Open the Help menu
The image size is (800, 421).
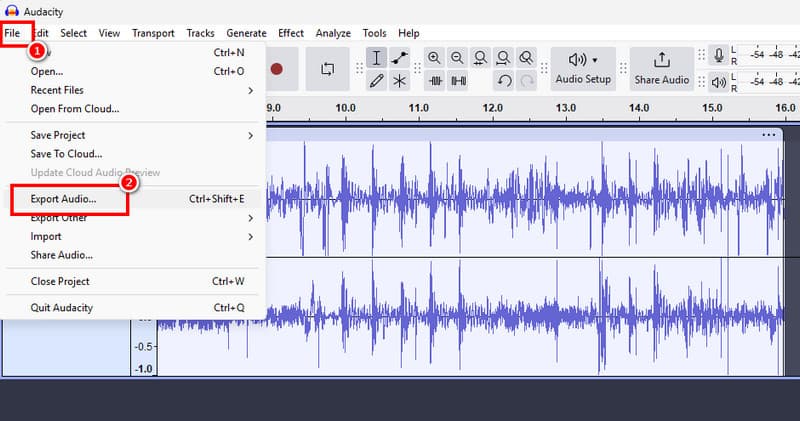coord(409,33)
